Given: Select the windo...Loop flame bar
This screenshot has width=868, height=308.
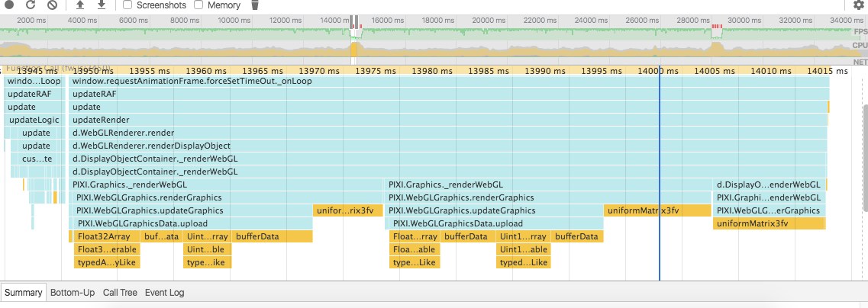Looking at the screenshot, I should (34, 81).
